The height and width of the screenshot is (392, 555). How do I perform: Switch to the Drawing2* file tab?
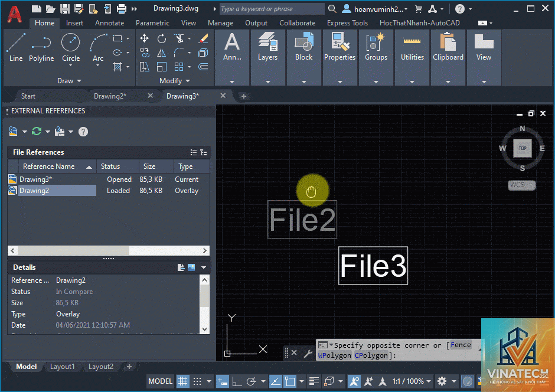pos(110,96)
